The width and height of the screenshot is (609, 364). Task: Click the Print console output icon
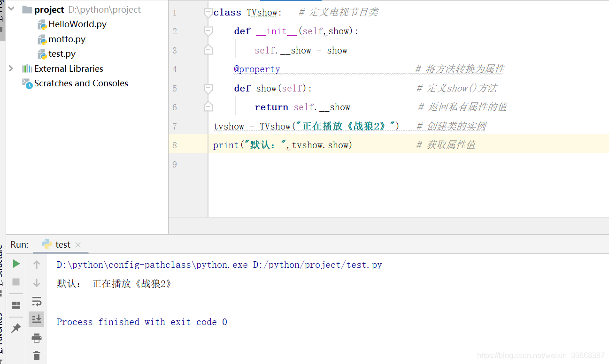click(x=37, y=338)
